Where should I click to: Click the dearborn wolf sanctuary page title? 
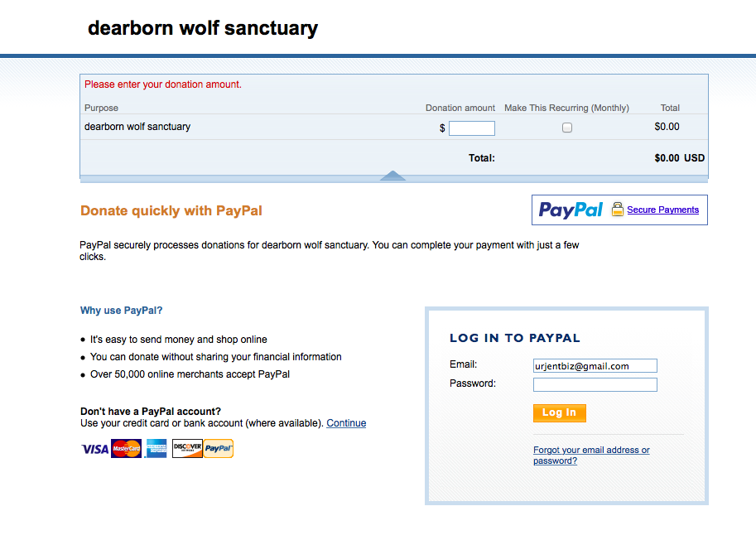click(203, 28)
